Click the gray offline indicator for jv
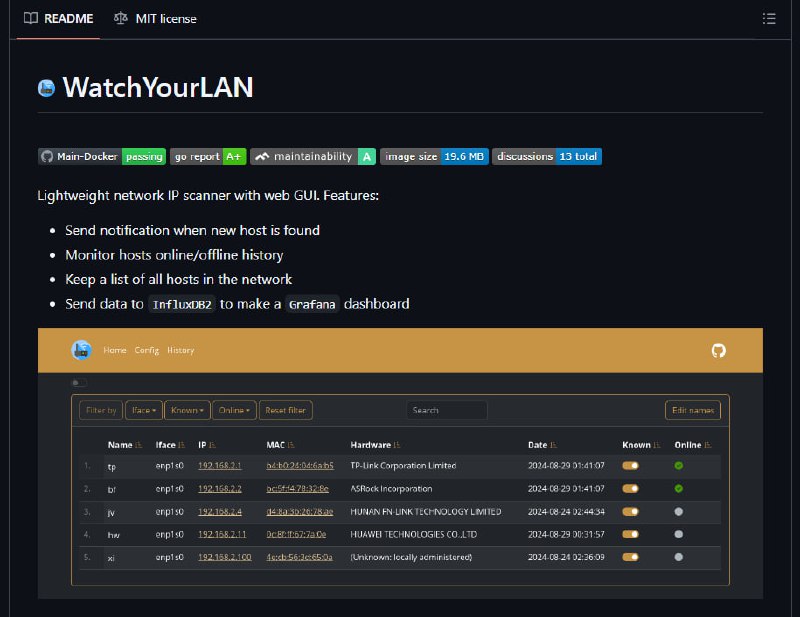This screenshot has height=617, width=800. pos(679,511)
